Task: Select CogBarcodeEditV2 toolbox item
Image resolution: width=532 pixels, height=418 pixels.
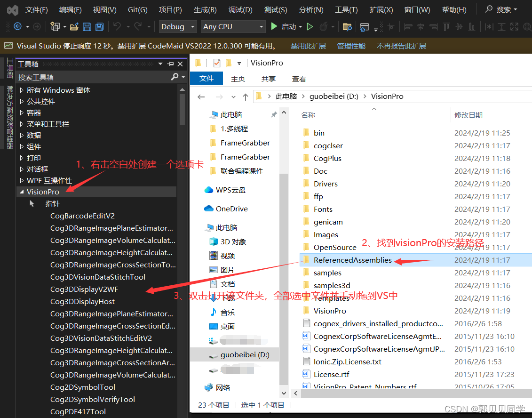Action: pyautogui.click(x=82, y=216)
